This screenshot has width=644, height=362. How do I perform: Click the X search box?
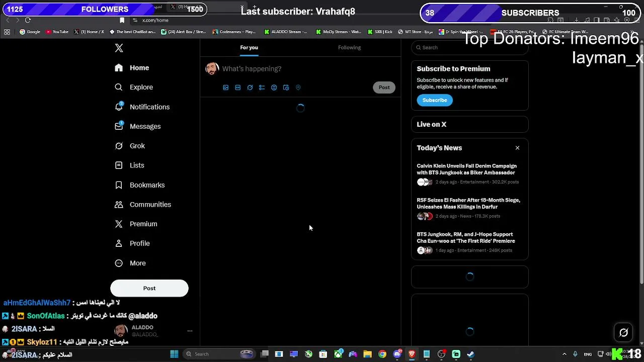[x=470, y=47]
